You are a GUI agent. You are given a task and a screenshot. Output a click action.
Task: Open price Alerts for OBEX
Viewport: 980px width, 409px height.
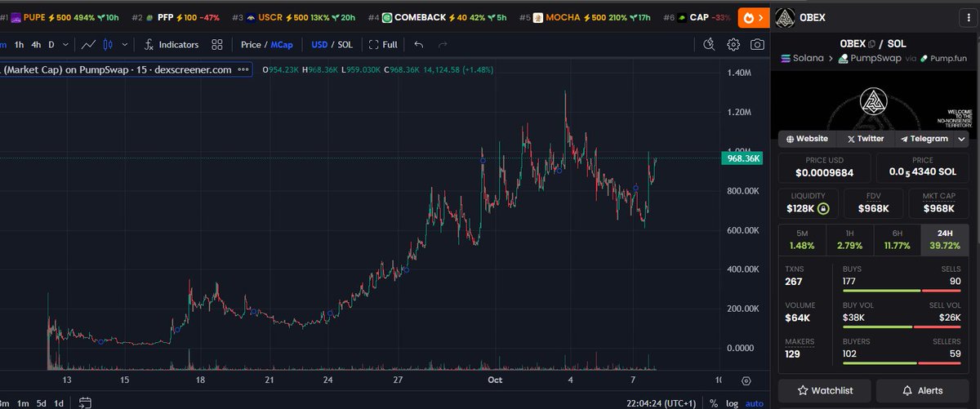(x=923, y=391)
